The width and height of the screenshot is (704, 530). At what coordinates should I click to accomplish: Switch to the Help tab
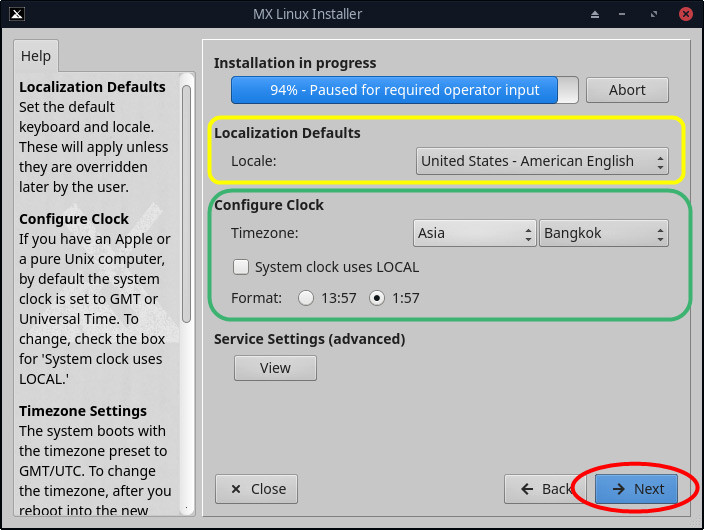(x=36, y=56)
